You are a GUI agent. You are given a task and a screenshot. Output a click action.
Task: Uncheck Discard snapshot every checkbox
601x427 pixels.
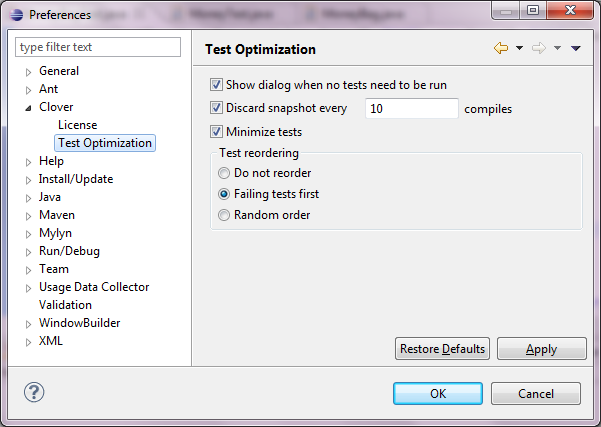coord(216,108)
